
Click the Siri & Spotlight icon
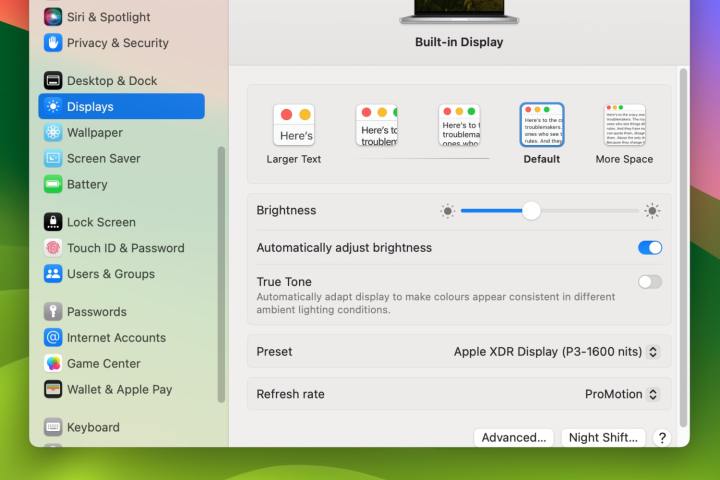point(53,17)
